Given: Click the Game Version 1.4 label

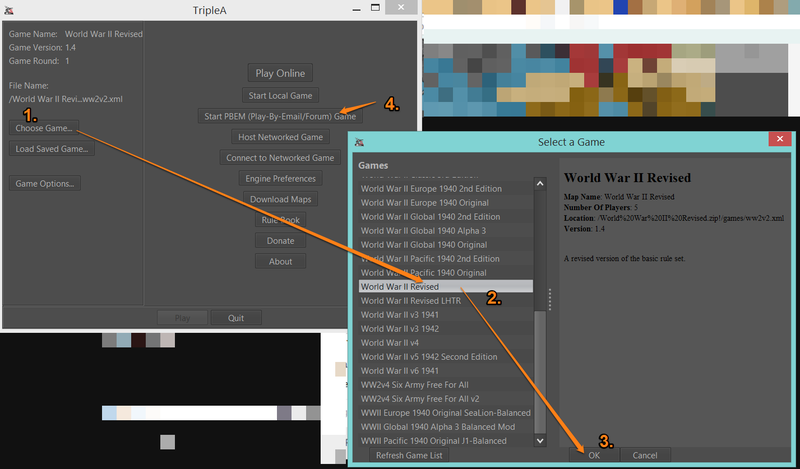Looking at the screenshot, I should click(42, 47).
